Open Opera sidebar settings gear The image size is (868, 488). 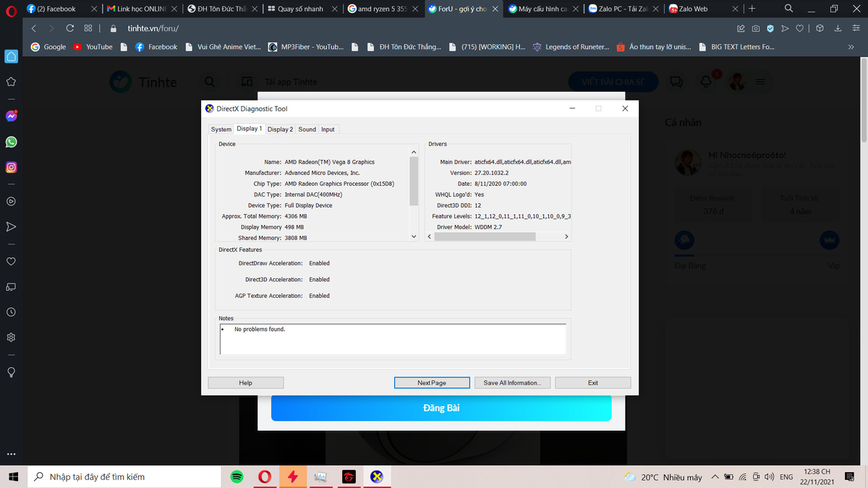(11, 338)
